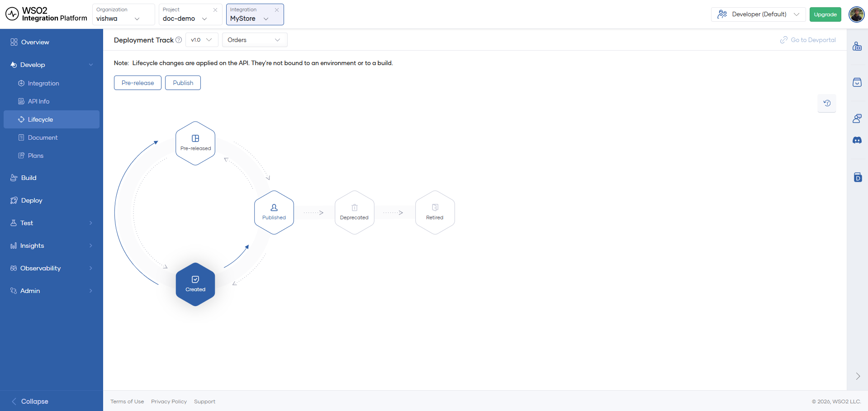The image size is (868, 411).
Task: Expand the right panel with chevron
Action: [858, 376]
